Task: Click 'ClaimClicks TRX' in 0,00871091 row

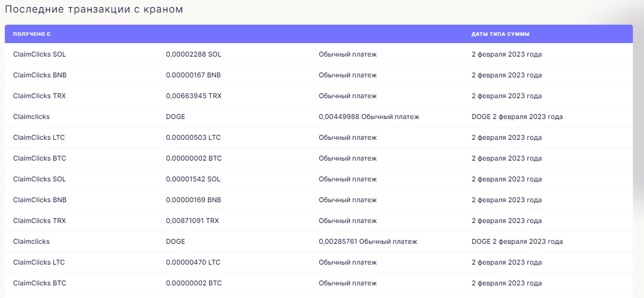Action: click(39, 221)
